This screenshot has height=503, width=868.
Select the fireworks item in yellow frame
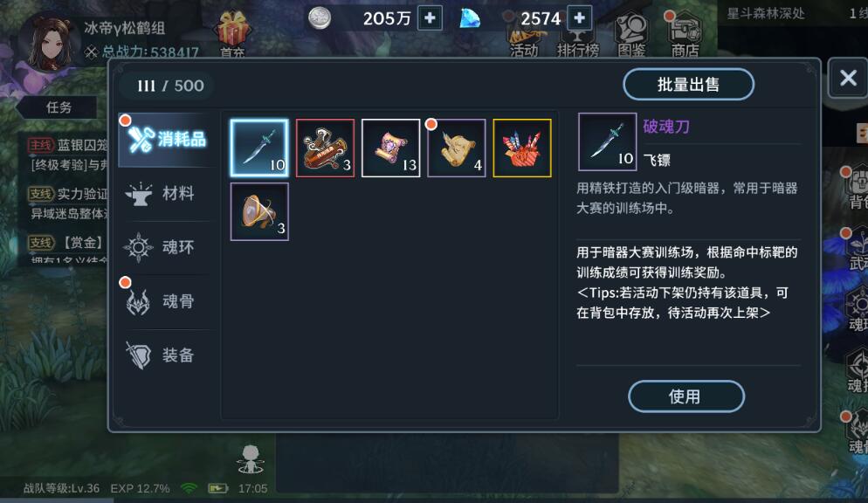click(x=522, y=148)
